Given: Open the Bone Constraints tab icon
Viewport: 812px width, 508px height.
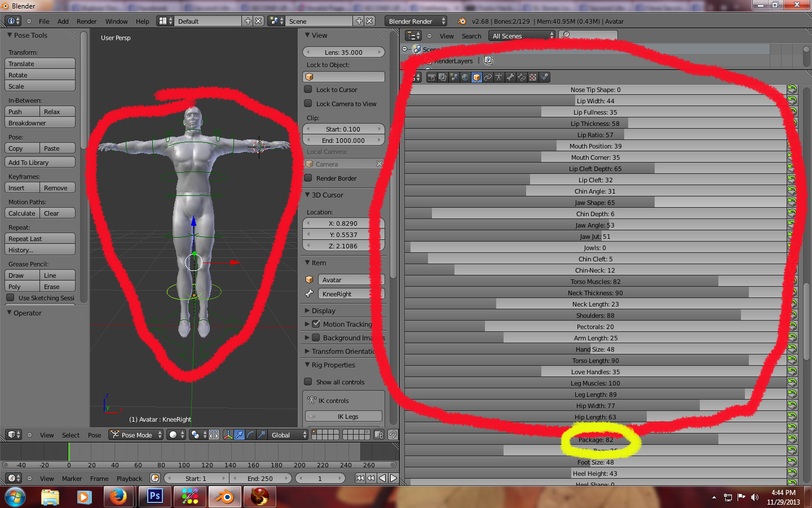Looking at the screenshot, I should click(x=522, y=77).
